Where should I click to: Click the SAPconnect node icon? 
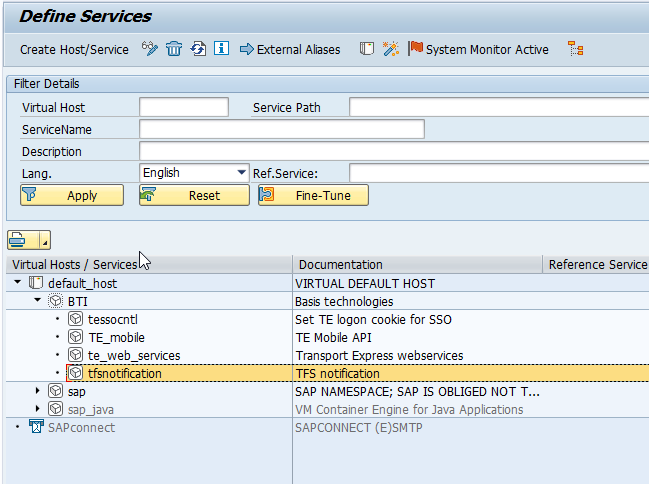35,427
